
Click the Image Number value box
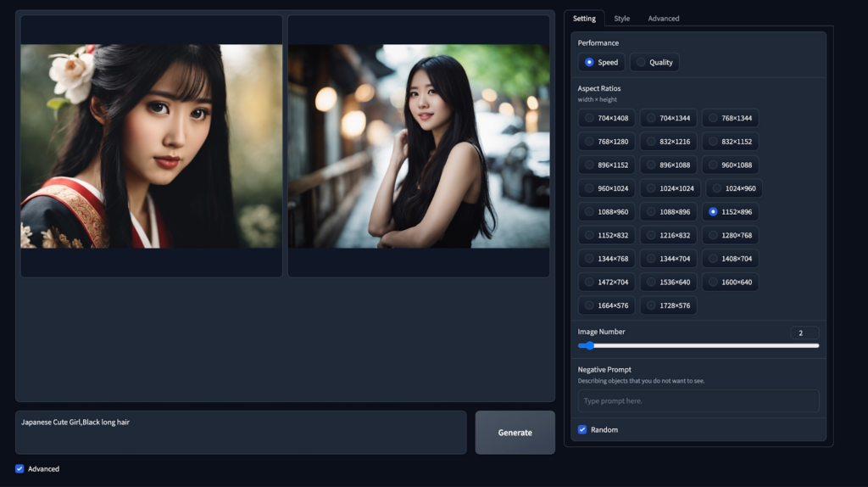tap(804, 333)
